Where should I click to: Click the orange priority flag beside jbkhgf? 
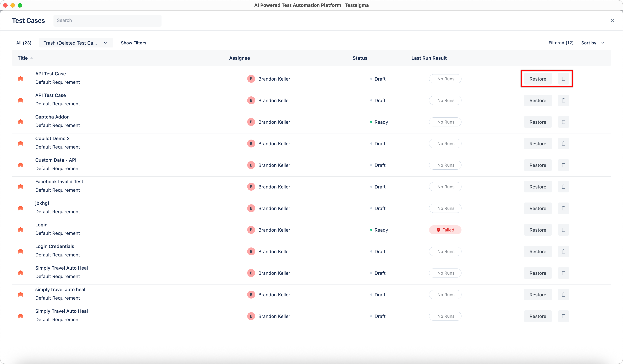coord(21,208)
